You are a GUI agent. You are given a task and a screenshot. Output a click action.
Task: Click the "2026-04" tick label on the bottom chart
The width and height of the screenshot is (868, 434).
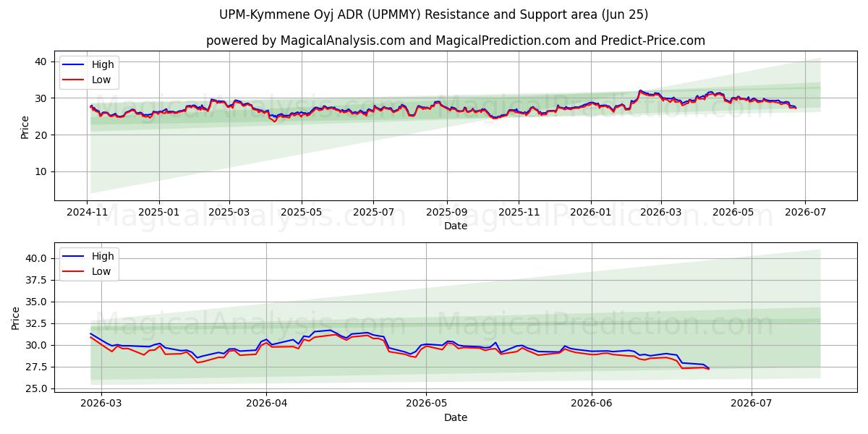coord(266,404)
